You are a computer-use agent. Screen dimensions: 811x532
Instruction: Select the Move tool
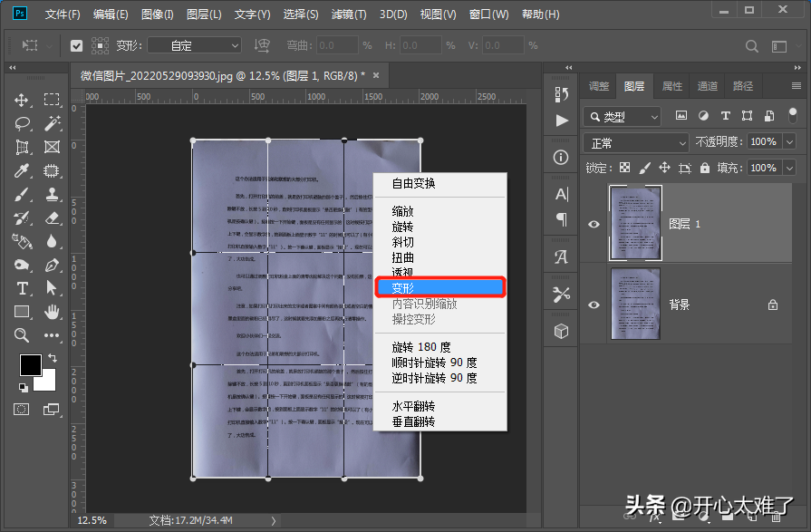click(x=21, y=100)
